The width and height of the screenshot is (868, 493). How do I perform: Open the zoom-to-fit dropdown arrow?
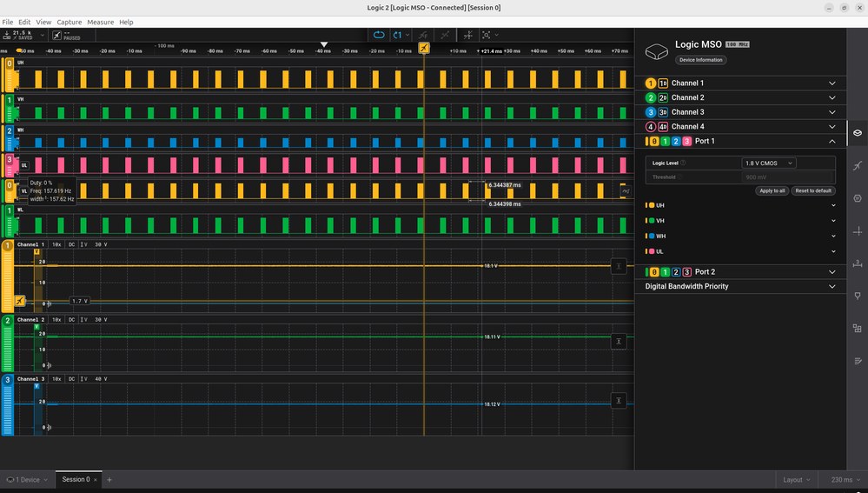click(496, 35)
